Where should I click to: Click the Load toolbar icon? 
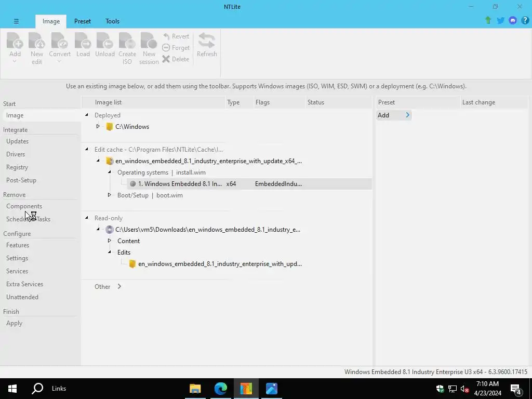[x=83, y=41]
